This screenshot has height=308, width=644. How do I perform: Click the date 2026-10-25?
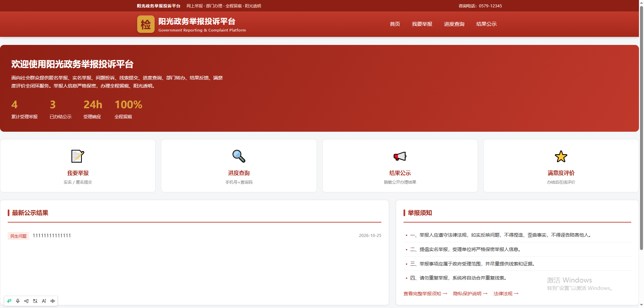pyautogui.click(x=370, y=236)
